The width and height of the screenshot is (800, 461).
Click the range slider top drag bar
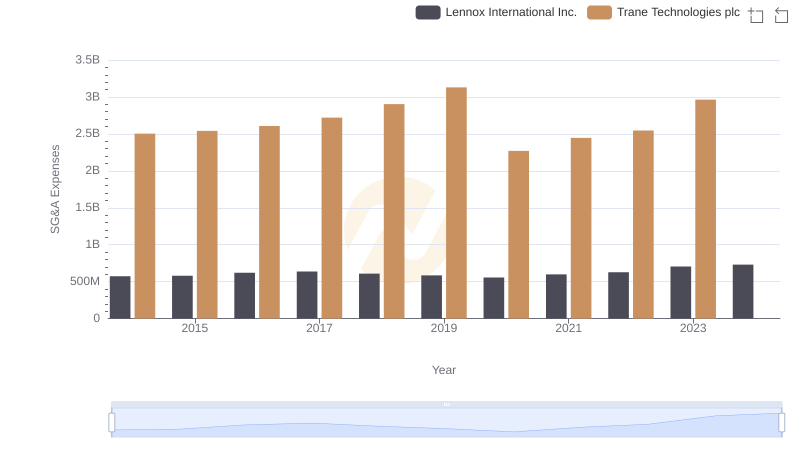coord(446,404)
